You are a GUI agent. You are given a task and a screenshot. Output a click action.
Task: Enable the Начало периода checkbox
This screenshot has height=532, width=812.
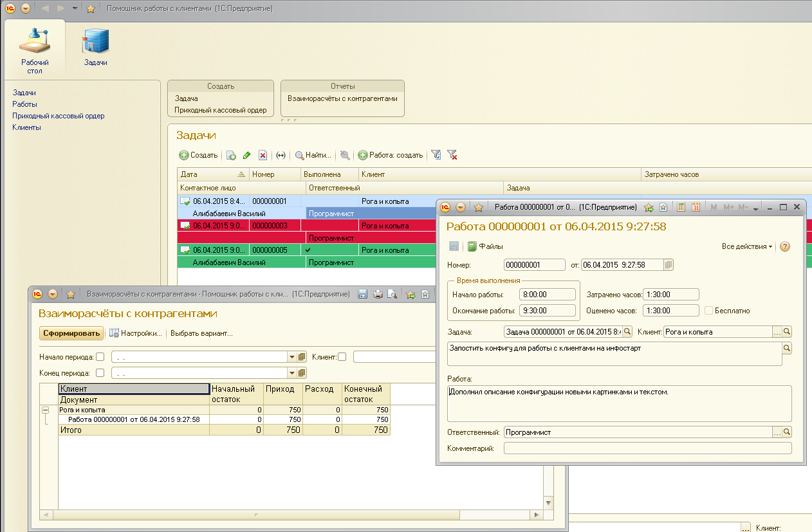pyautogui.click(x=100, y=357)
